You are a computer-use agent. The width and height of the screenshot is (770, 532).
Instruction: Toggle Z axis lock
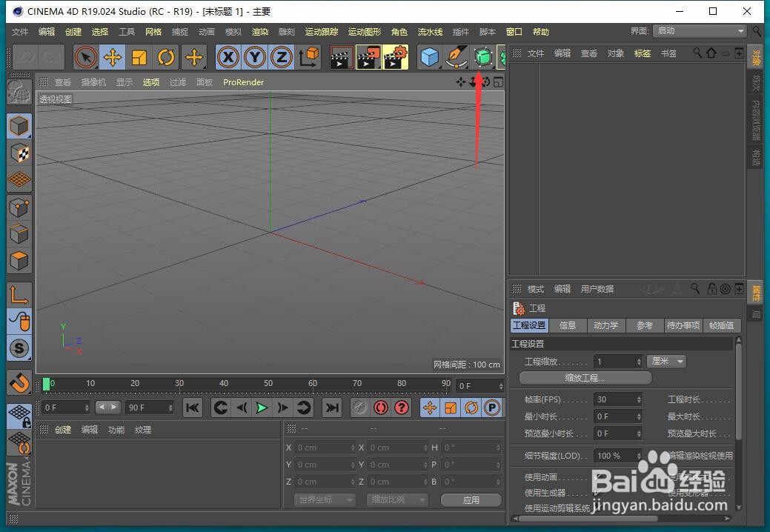[282, 57]
